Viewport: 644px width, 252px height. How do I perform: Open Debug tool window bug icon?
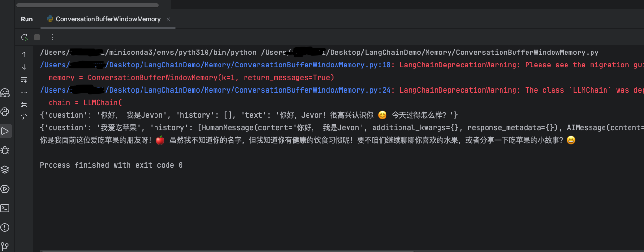pos(5,150)
